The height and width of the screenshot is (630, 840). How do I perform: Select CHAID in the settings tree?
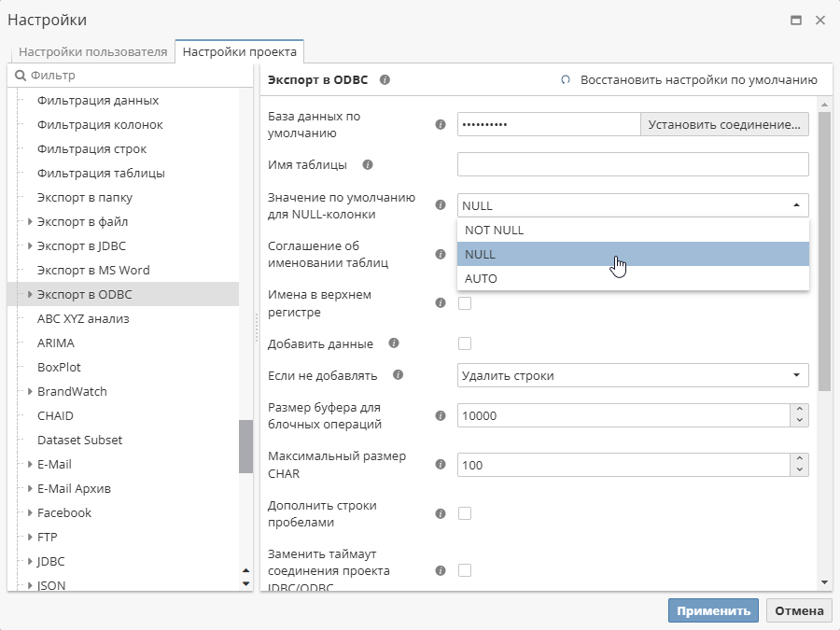click(55, 415)
